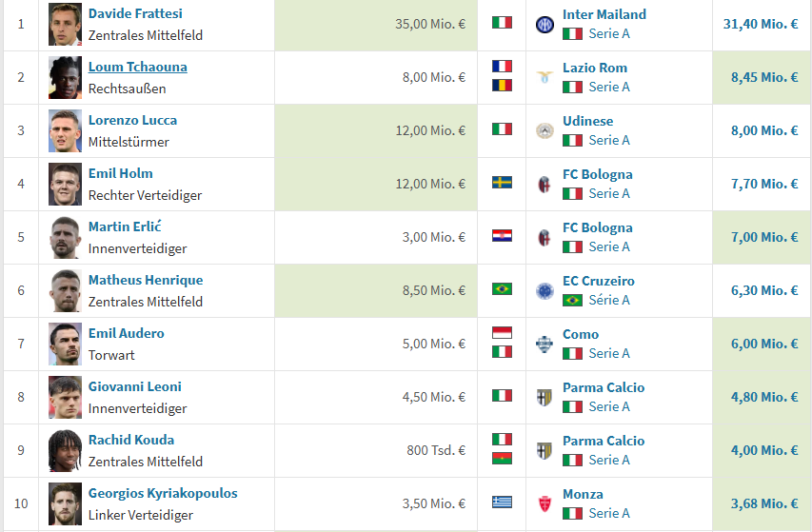This screenshot has height=532, width=812.
Task: Click Brazil flag next to Série A
Action: coord(572,300)
